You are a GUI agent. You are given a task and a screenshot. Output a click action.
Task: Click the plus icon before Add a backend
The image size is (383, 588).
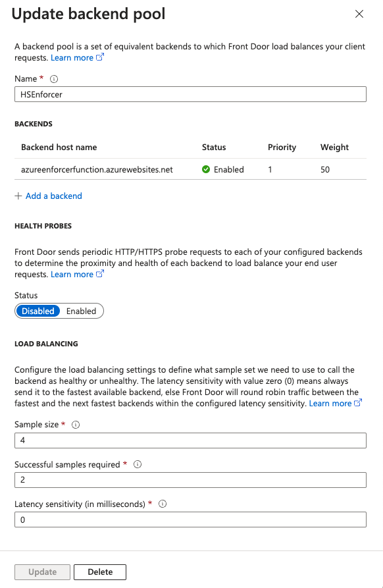pos(18,196)
